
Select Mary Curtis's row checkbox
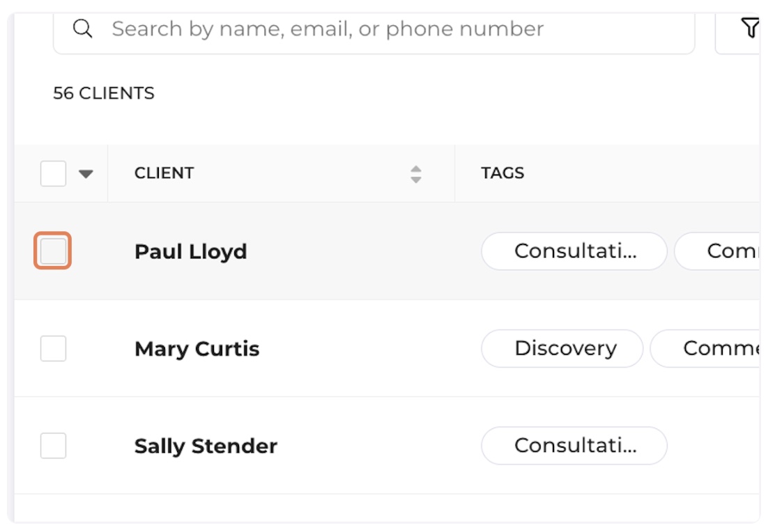click(54, 348)
